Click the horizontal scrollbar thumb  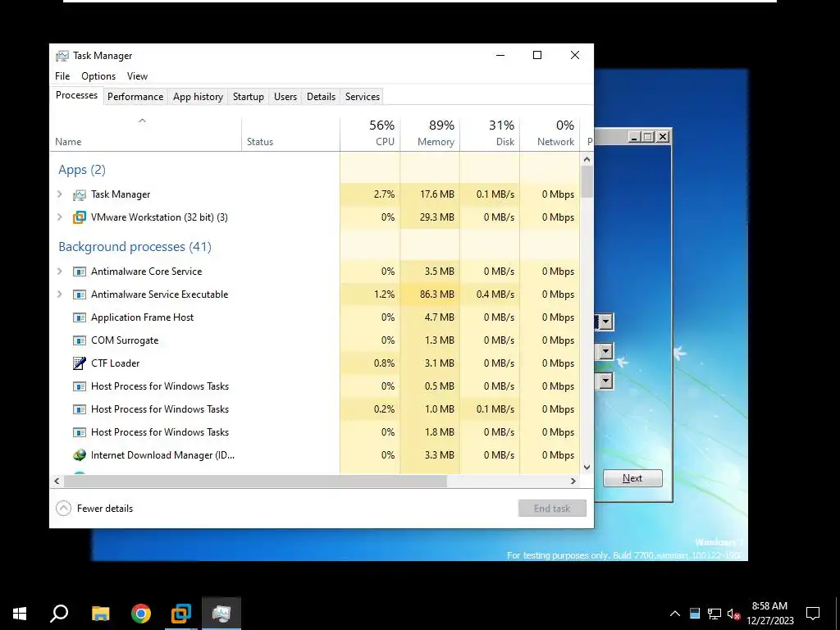click(x=255, y=481)
